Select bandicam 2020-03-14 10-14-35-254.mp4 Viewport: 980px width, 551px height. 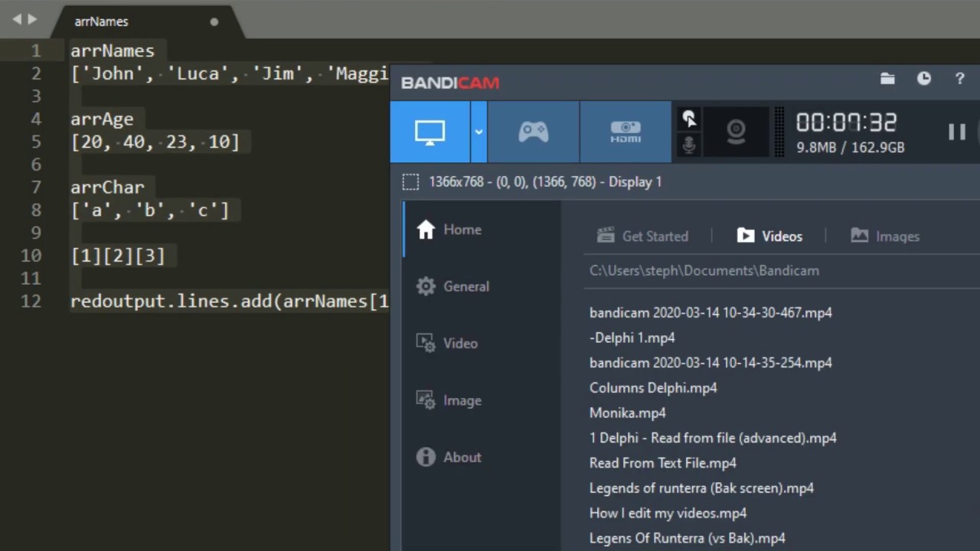(710, 363)
